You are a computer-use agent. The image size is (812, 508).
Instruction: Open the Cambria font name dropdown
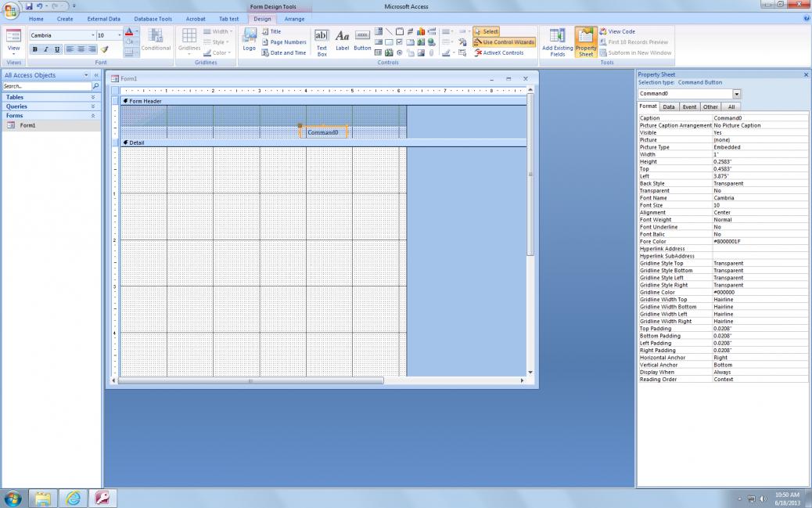tap(93, 35)
